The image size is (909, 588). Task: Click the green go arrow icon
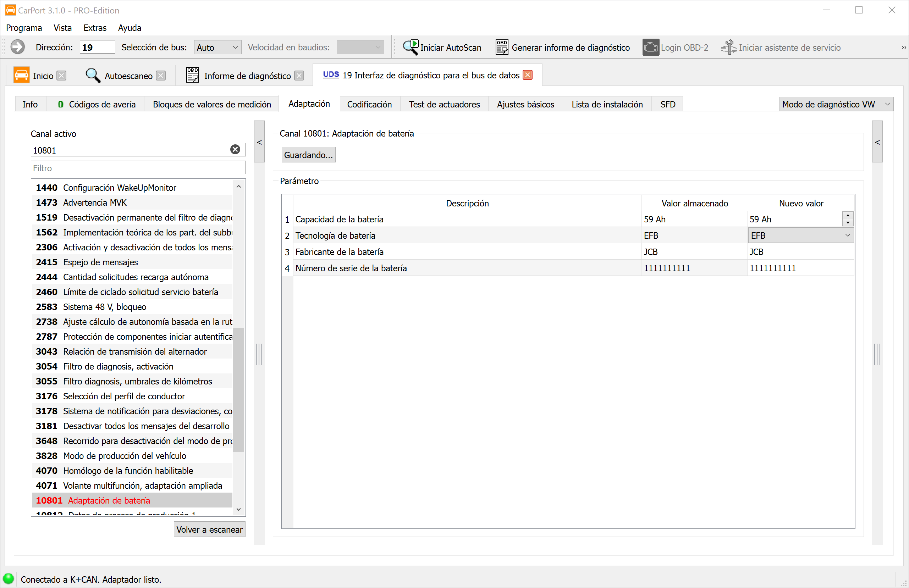tap(17, 48)
